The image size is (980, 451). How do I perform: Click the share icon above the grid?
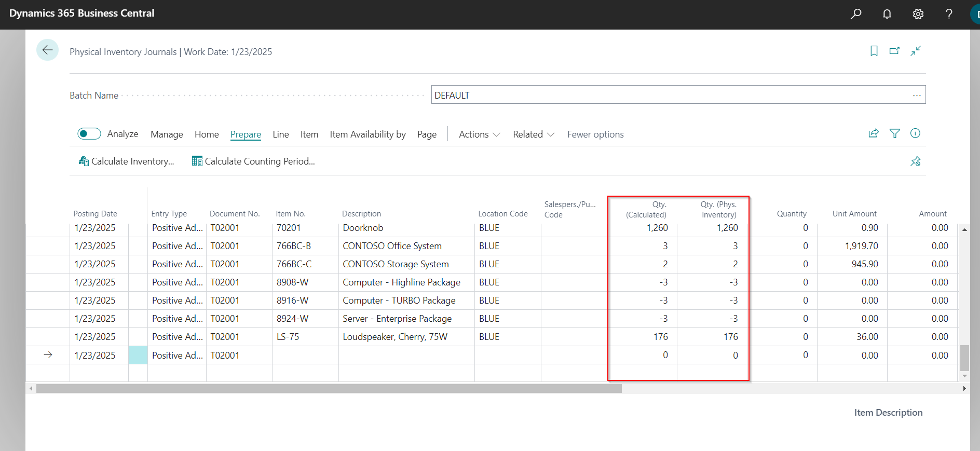[874, 133]
